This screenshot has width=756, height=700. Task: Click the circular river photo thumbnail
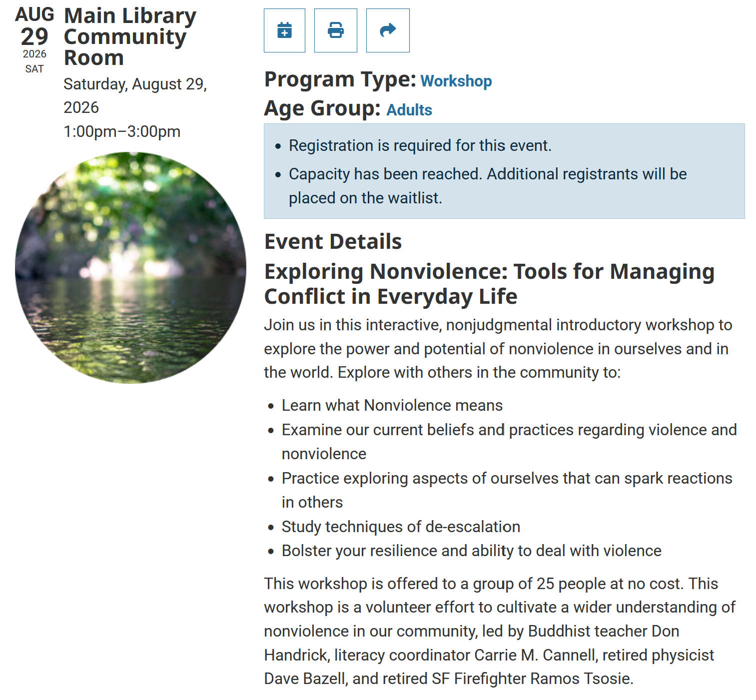click(x=130, y=268)
